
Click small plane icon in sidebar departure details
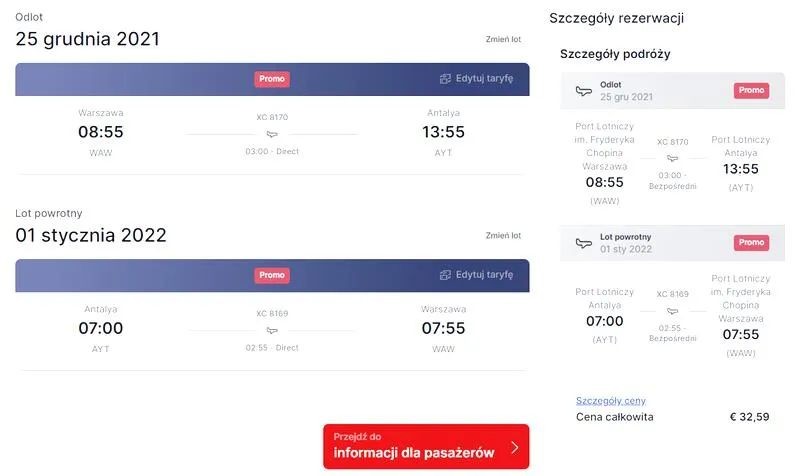point(672,158)
